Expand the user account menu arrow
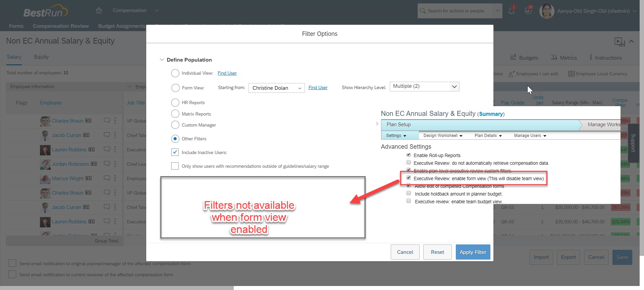The height and width of the screenshot is (290, 644). point(635,11)
